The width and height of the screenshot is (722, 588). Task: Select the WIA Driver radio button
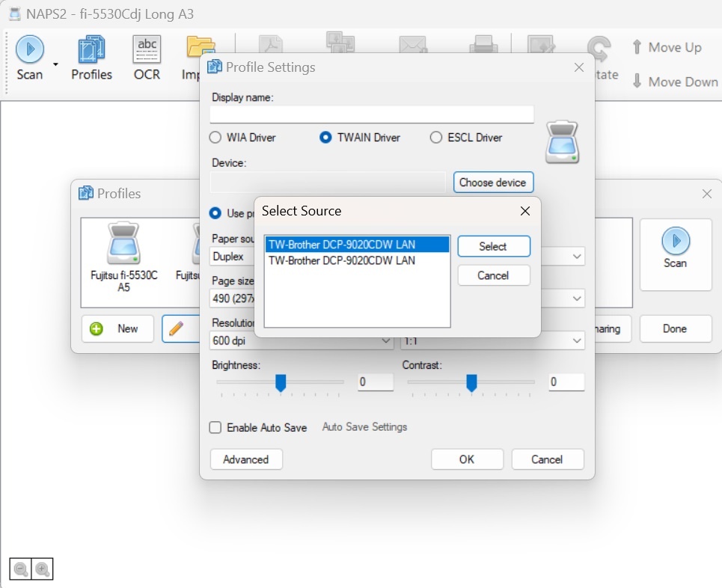tap(215, 138)
